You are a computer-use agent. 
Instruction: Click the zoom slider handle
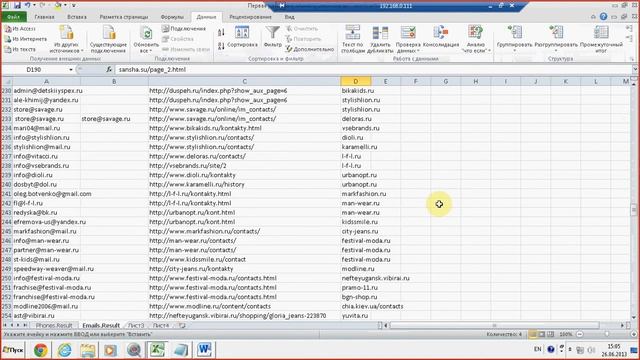click(x=607, y=334)
